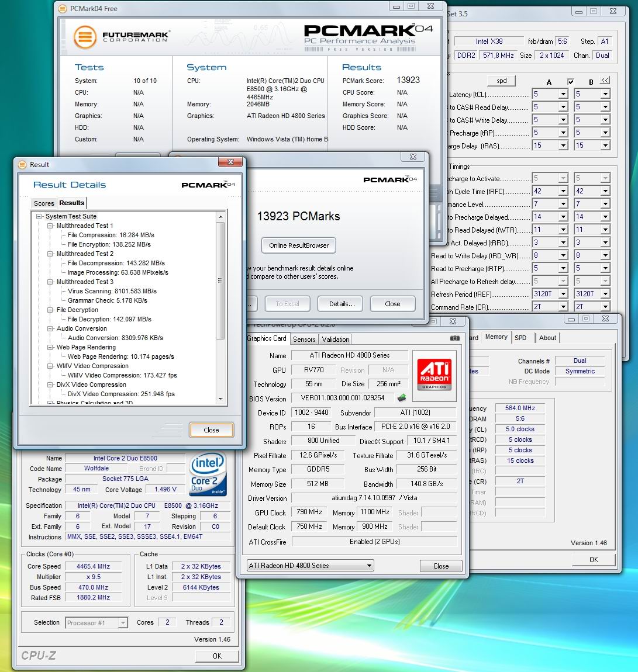Open channel A tRAS dropdown showing 15

[563, 146]
